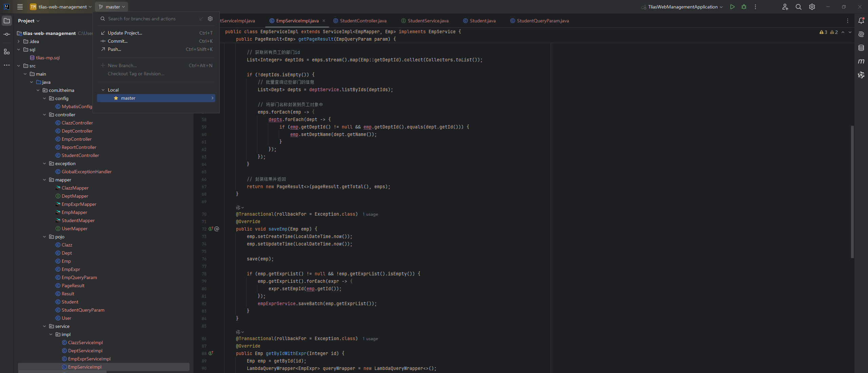Open Notifications bell icon
The width and height of the screenshot is (868, 373).
click(x=861, y=21)
